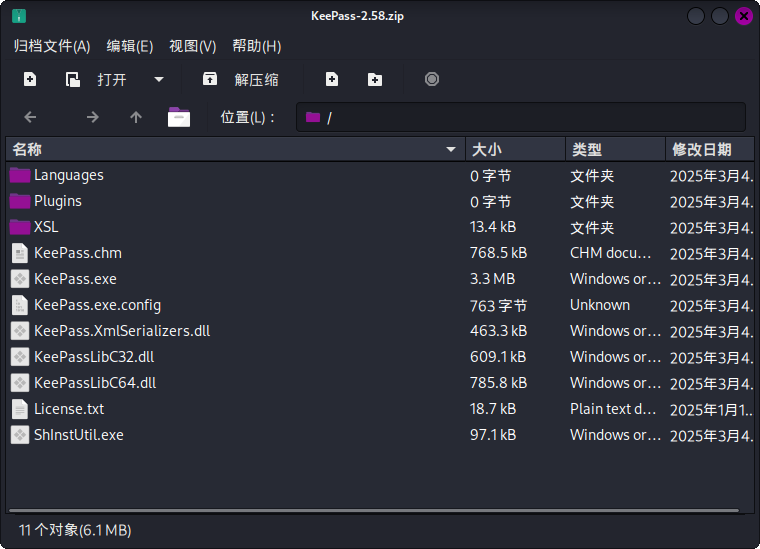Viewport: 760px width, 549px height.
Task: Expand the 打开 recent files dropdown arrow
Action: click(159, 79)
